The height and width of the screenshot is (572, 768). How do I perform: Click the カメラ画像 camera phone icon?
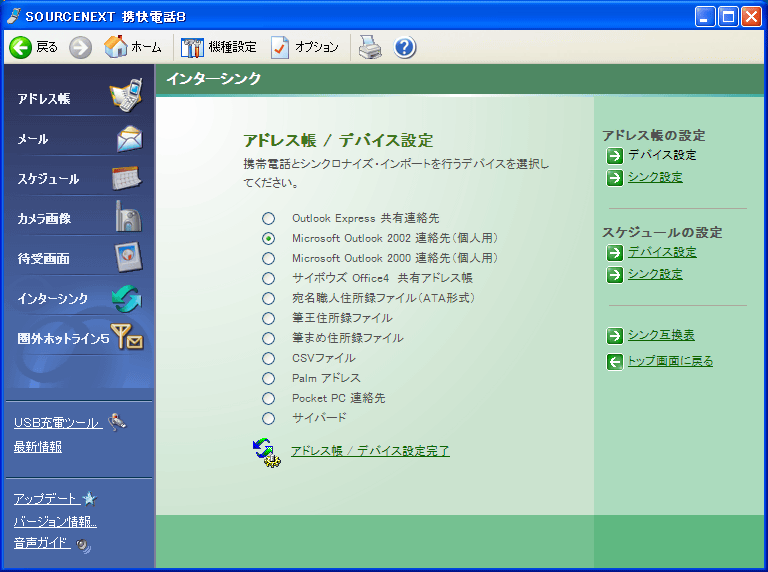[x=128, y=216]
